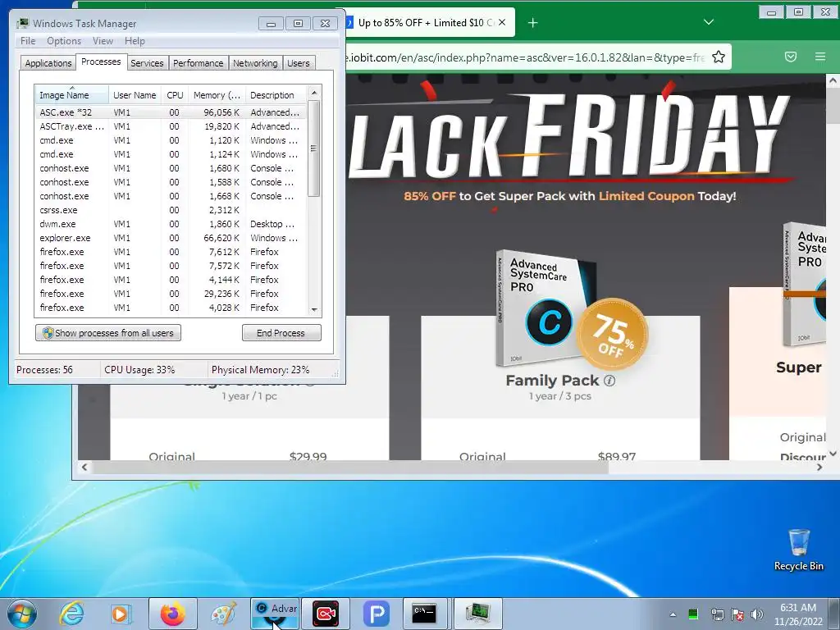Screen dimensions: 840x630
Task: Click the shield icon on Show processes button
Action: (48, 333)
